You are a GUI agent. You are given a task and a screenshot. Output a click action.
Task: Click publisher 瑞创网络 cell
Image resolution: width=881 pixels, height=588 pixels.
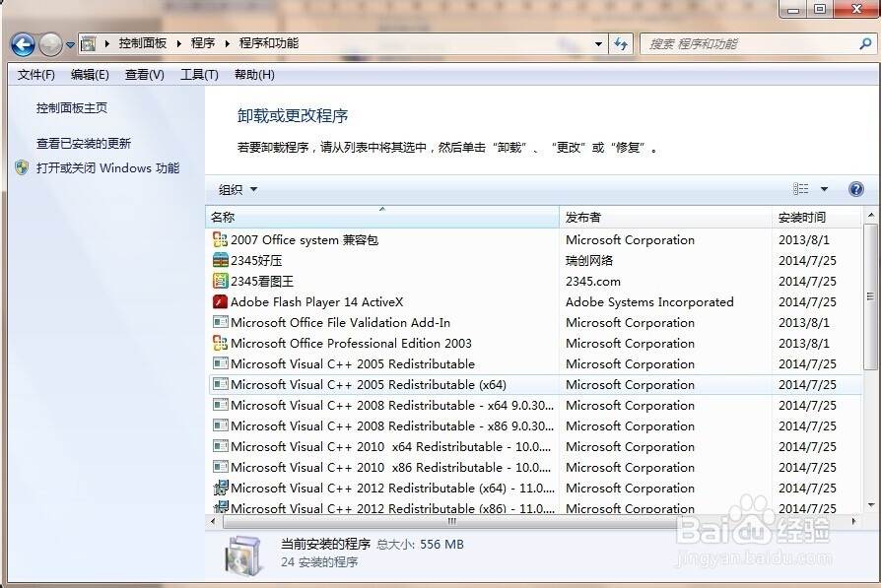589,261
